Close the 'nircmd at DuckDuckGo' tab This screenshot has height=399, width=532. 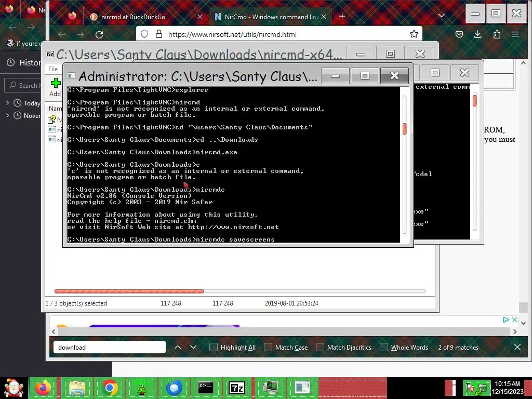click(200, 17)
